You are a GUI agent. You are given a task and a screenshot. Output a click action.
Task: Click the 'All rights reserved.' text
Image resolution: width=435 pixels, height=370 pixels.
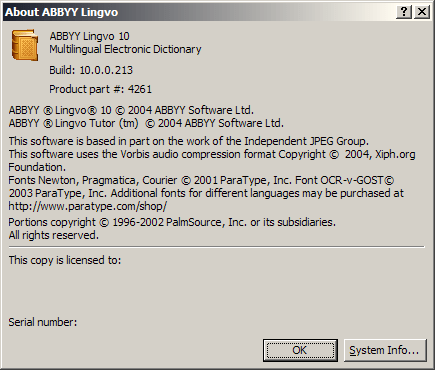point(53,235)
